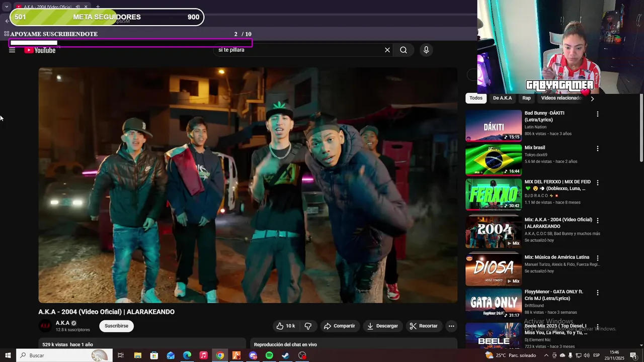
Task: Dislike the video with thumbs down
Action: (308, 326)
